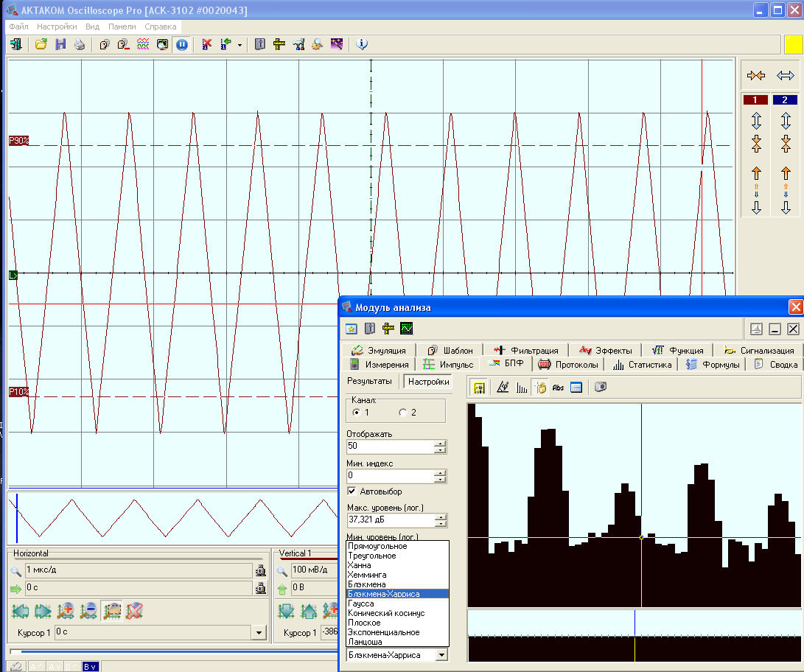
Task: Toggle the Автовыбор checkbox
Action: (x=352, y=491)
